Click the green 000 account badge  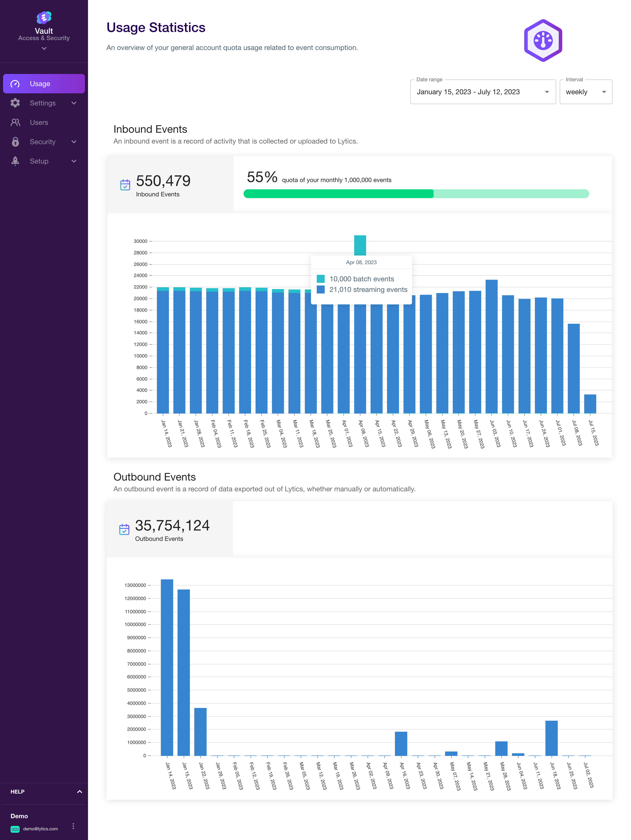[x=15, y=829]
